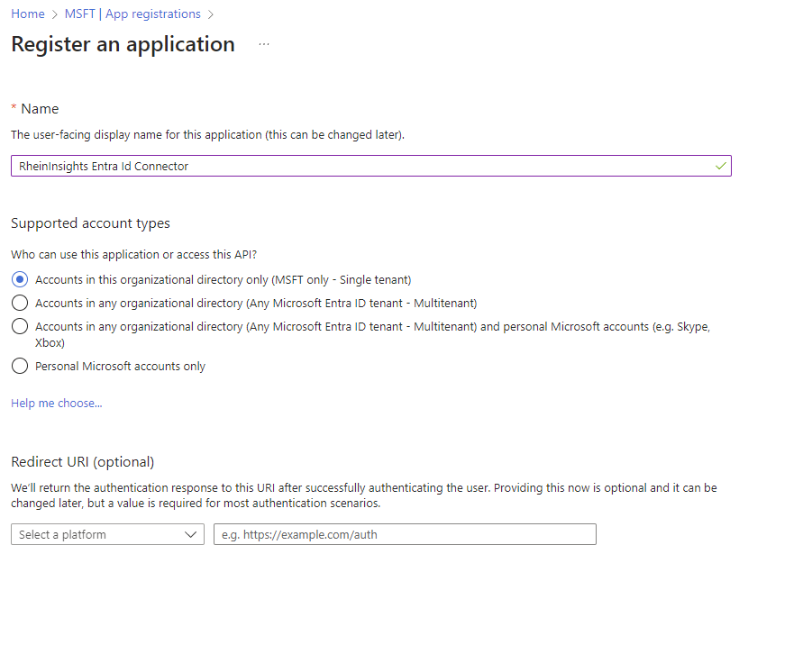The height and width of the screenshot is (663, 812).
Task: Navigate to MSFT | App registrations breadcrumb
Action: (x=132, y=14)
